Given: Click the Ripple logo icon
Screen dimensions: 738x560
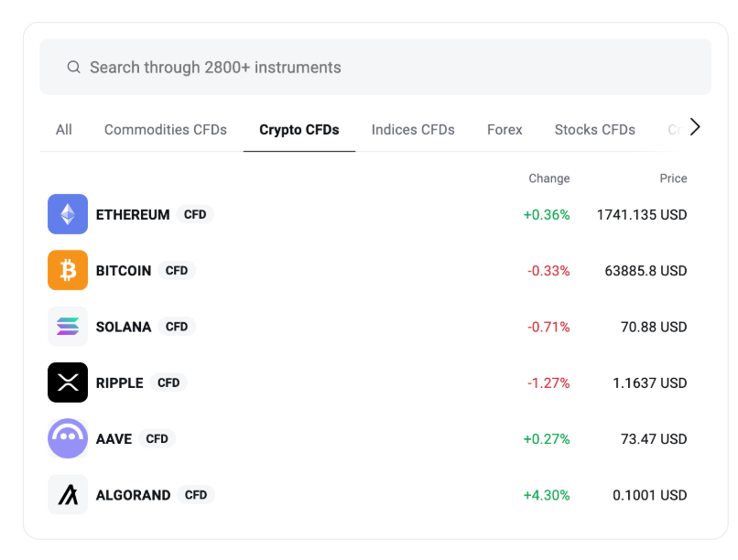Looking at the screenshot, I should point(68,382).
